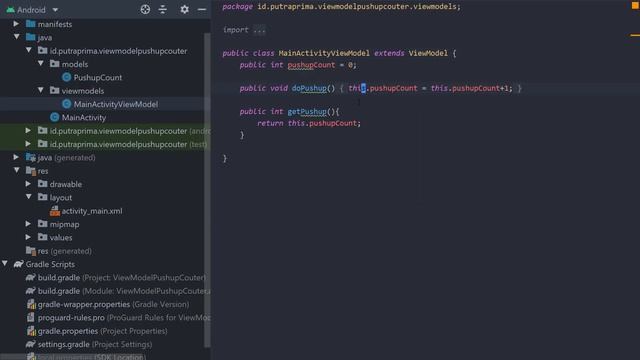Select activity_main.xml in the layout folder
This screenshot has width=640, height=360.
[92, 211]
